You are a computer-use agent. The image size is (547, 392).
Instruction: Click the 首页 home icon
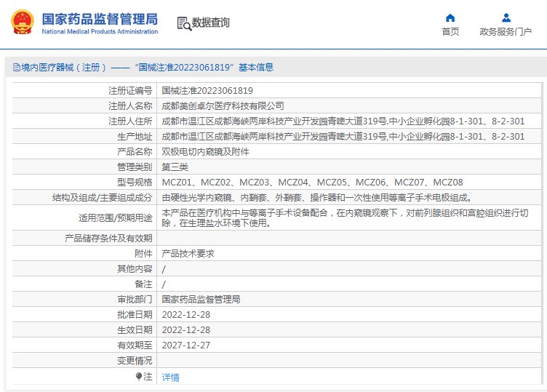click(450, 17)
